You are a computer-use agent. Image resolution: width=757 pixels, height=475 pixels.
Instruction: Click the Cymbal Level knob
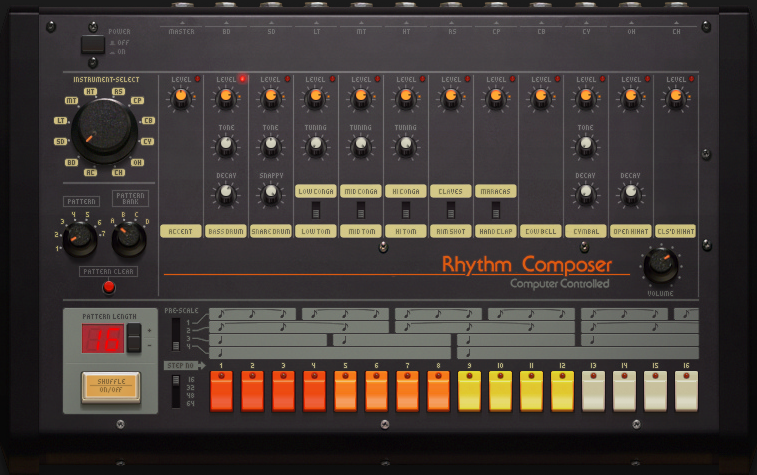[x=586, y=98]
